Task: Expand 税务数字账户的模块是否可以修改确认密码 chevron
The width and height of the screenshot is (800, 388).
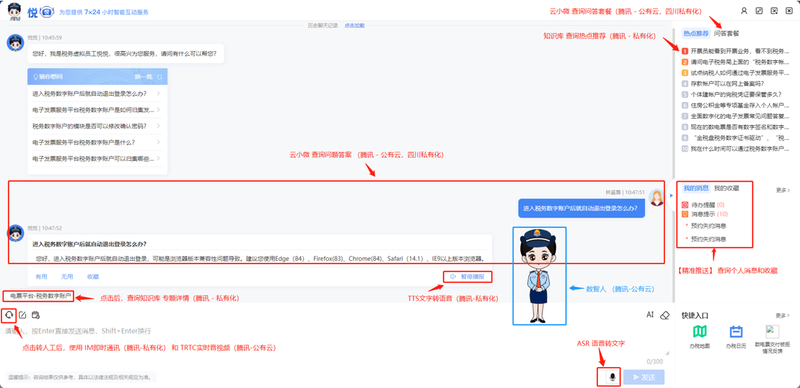Action: [x=159, y=126]
